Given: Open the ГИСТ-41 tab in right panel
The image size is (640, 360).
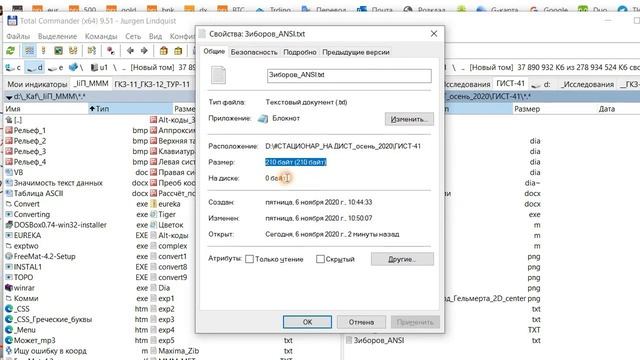Looking at the screenshot, I should click(510, 83).
